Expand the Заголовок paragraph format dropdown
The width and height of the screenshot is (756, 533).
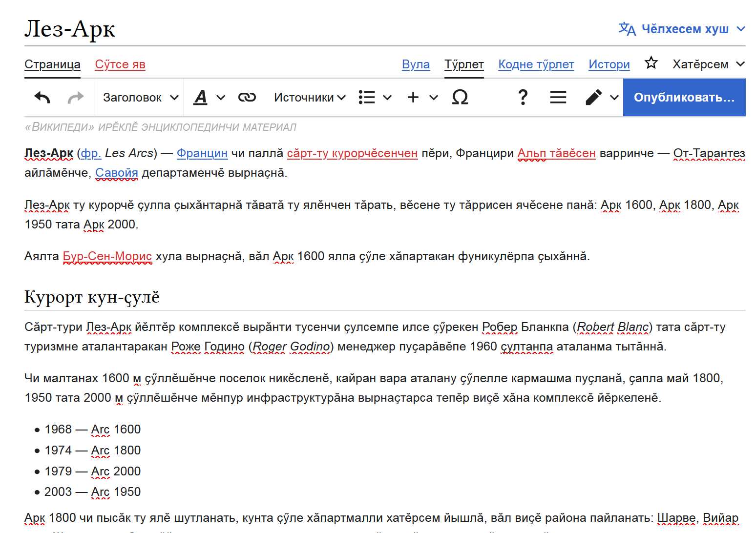[141, 98]
